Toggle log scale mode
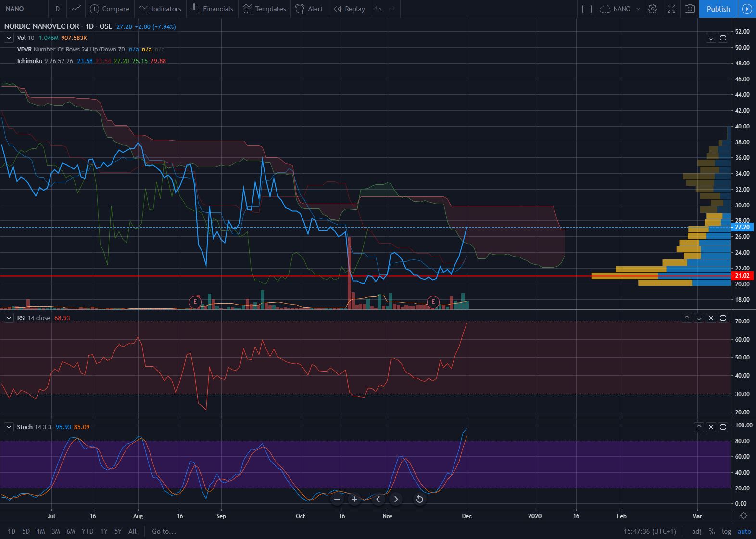This screenshot has width=756, height=539. point(726,531)
